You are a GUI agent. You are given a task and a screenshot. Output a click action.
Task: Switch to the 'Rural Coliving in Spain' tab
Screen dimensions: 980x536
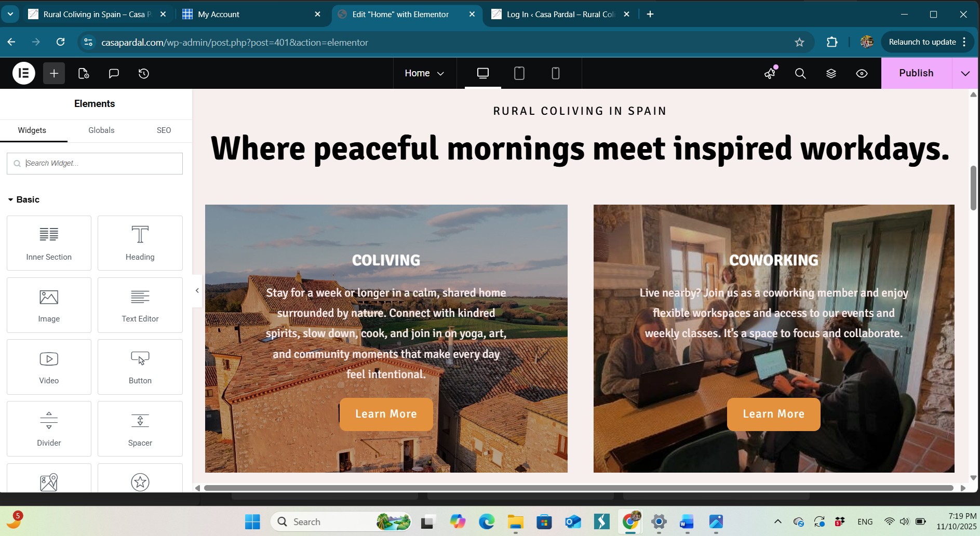97,14
